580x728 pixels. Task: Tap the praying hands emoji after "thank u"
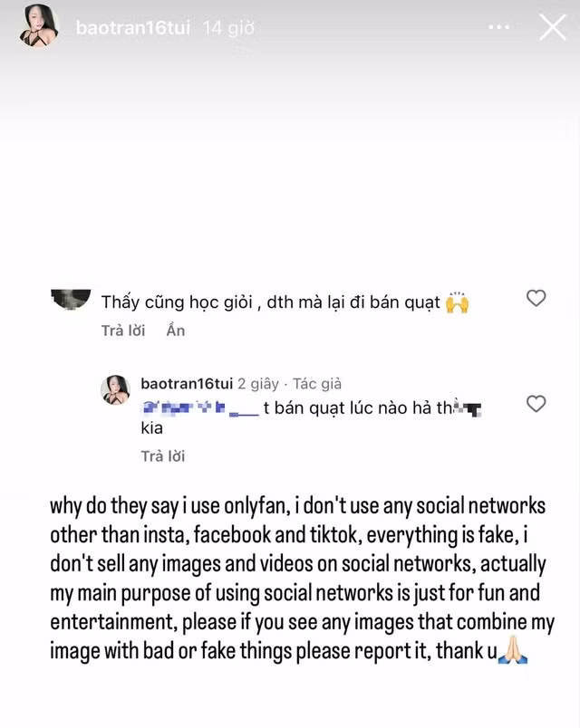[x=513, y=649]
